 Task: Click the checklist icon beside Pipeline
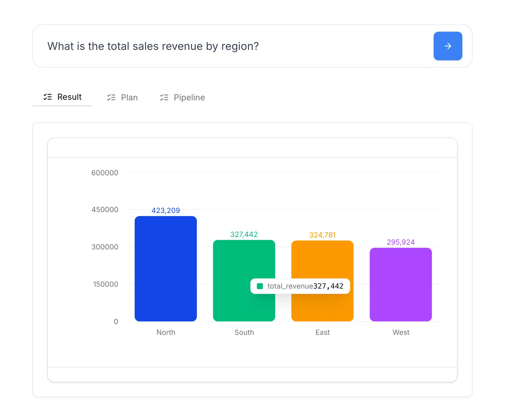coord(164,97)
